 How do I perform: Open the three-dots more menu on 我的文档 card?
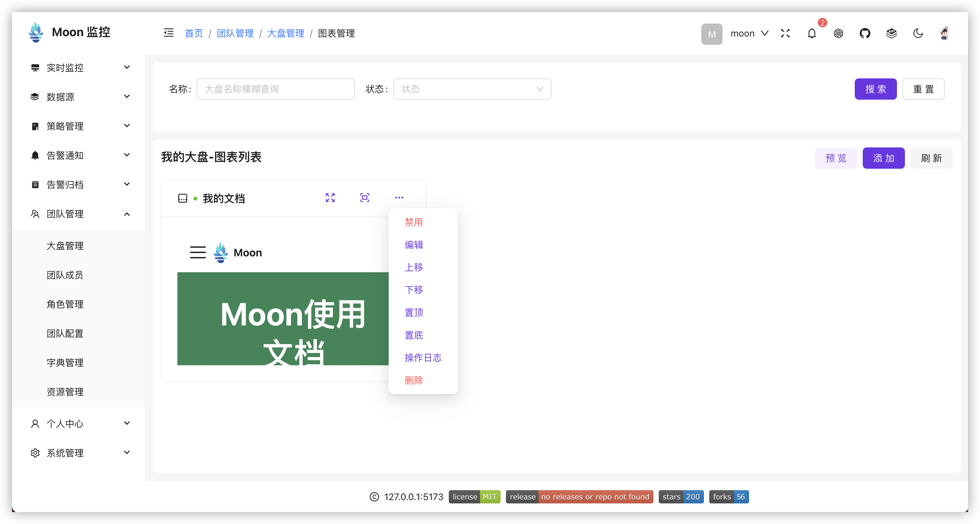(x=399, y=197)
